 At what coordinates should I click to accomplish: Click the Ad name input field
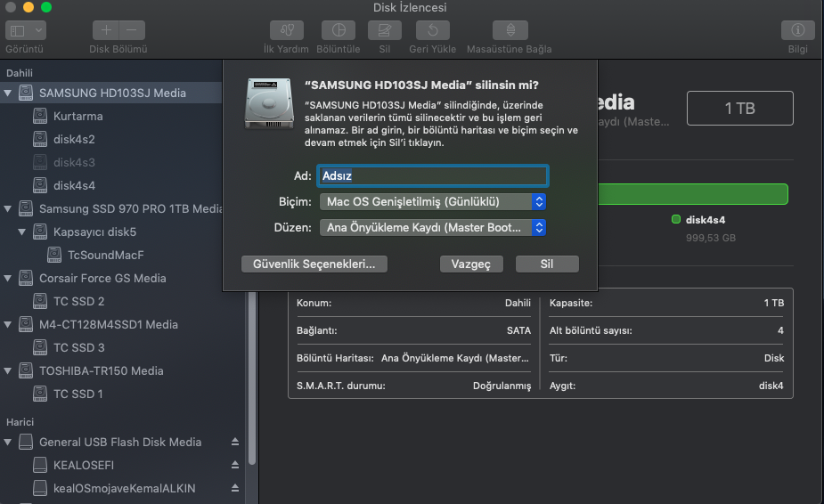coord(432,176)
